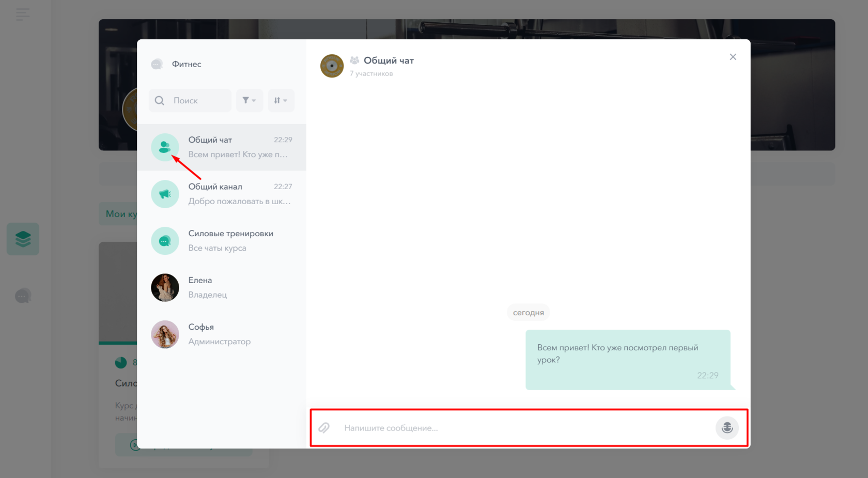Open the chat with Елена

pos(222,287)
